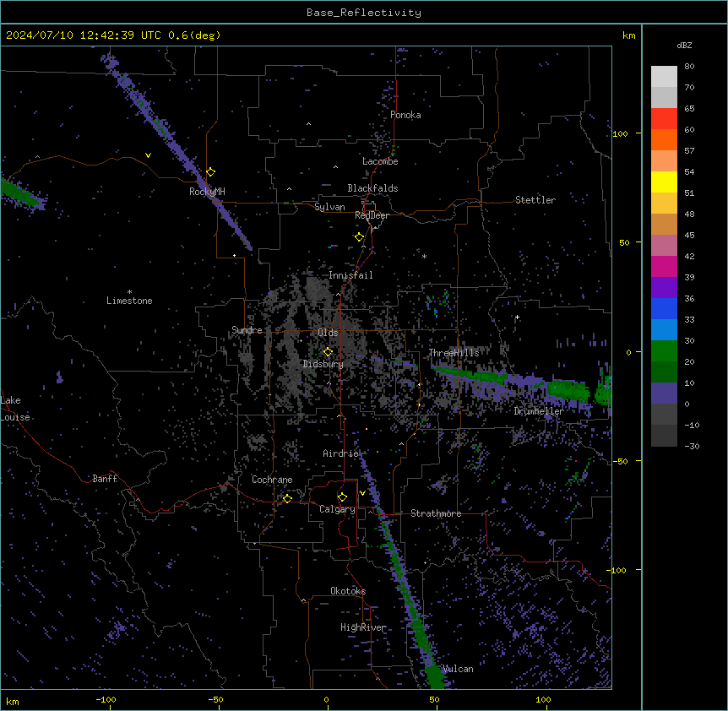This screenshot has width=728, height=711.
Task: Click the asterisk marker above Limestone label
Action: tap(129, 292)
